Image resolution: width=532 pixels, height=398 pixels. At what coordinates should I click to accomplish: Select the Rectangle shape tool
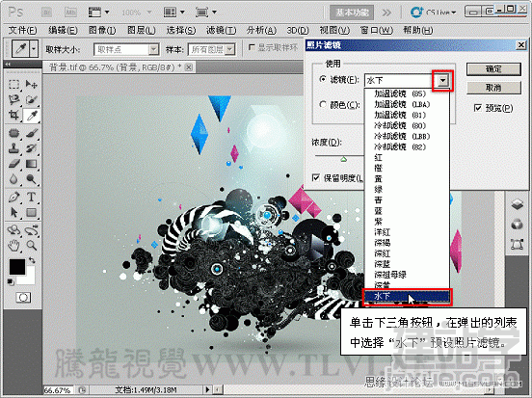coord(31,212)
